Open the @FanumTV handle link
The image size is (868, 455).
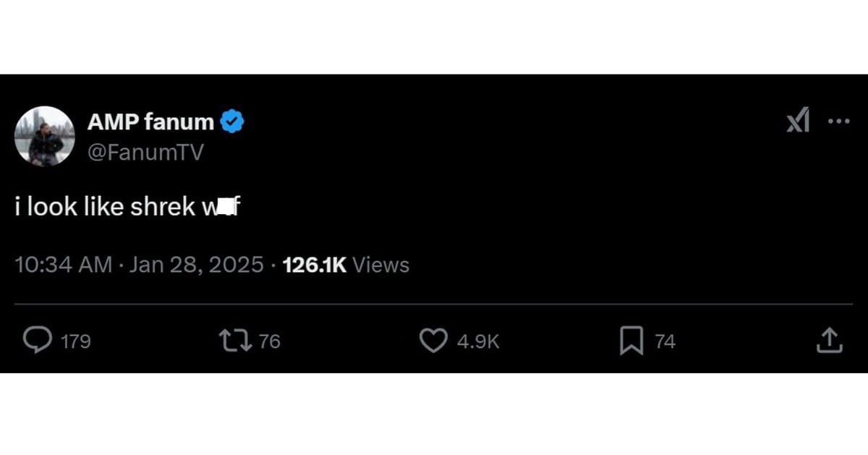tap(145, 152)
